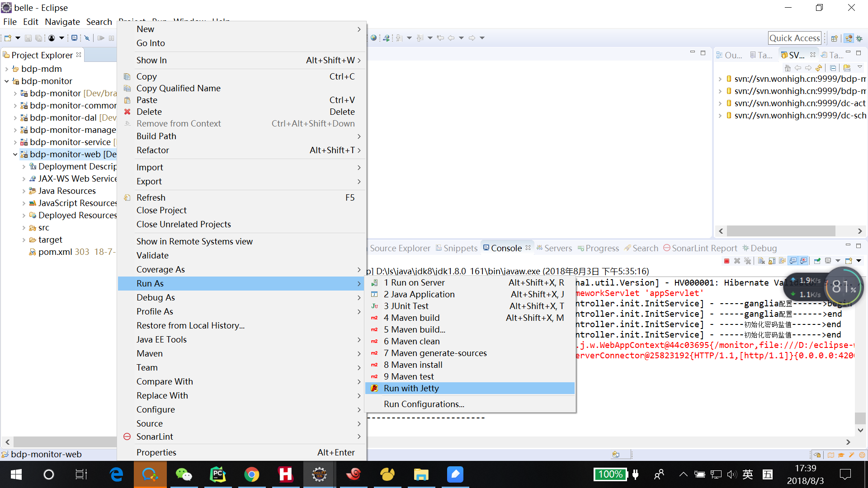Maximize the Console panel
Screen dimensions: 868x488
pos(859,246)
